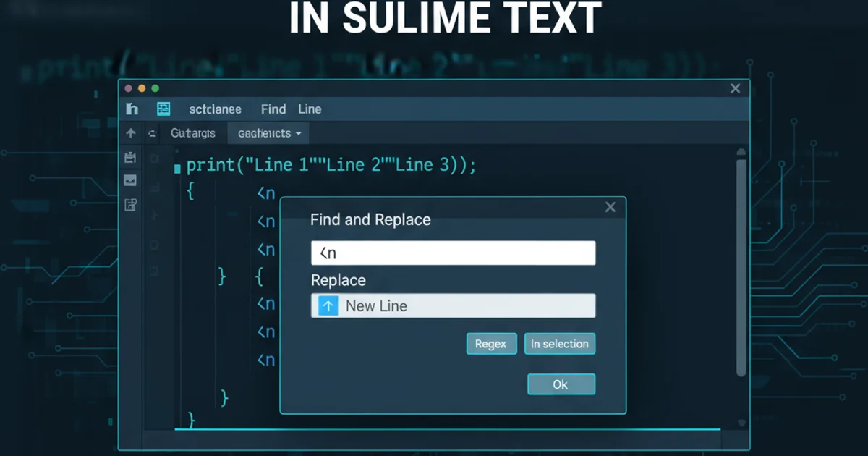
Task: Click the small icon between up arrow and Guttargts
Action: (x=152, y=133)
